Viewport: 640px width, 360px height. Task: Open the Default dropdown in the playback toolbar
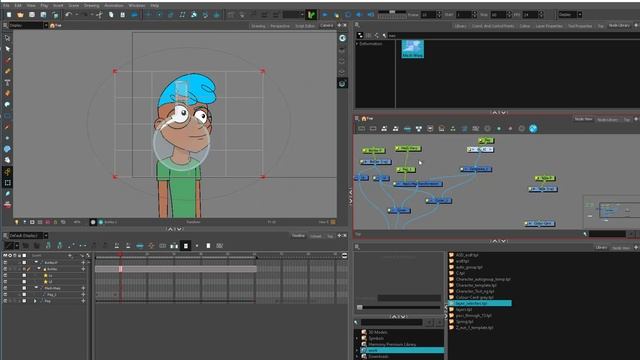coord(570,15)
